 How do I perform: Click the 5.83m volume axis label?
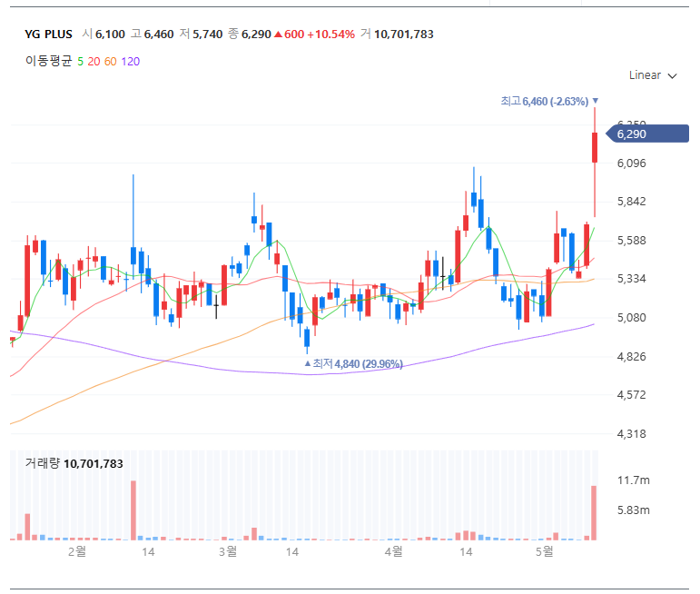click(634, 510)
